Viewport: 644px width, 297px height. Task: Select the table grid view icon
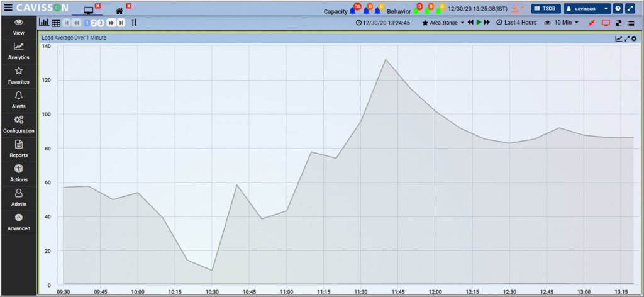(x=56, y=23)
